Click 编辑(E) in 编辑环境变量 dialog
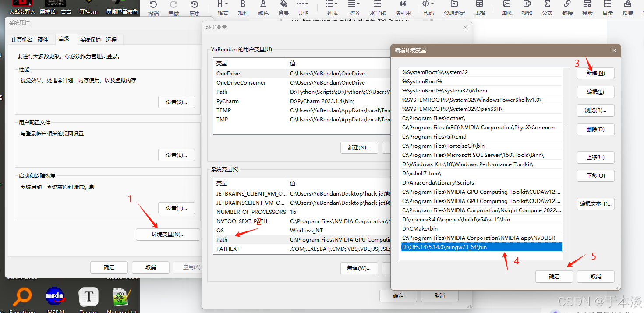644x313 pixels. tap(596, 92)
